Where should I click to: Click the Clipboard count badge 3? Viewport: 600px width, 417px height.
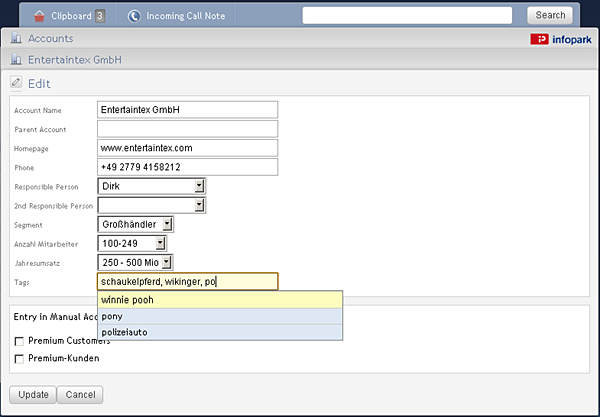point(100,16)
